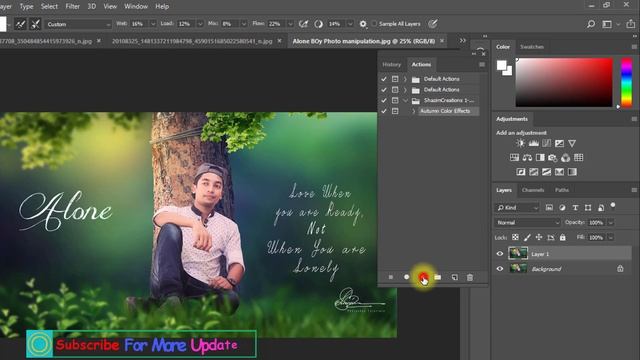Open the Load percentage dropdown
640x360 pixels.
(200, 24)
